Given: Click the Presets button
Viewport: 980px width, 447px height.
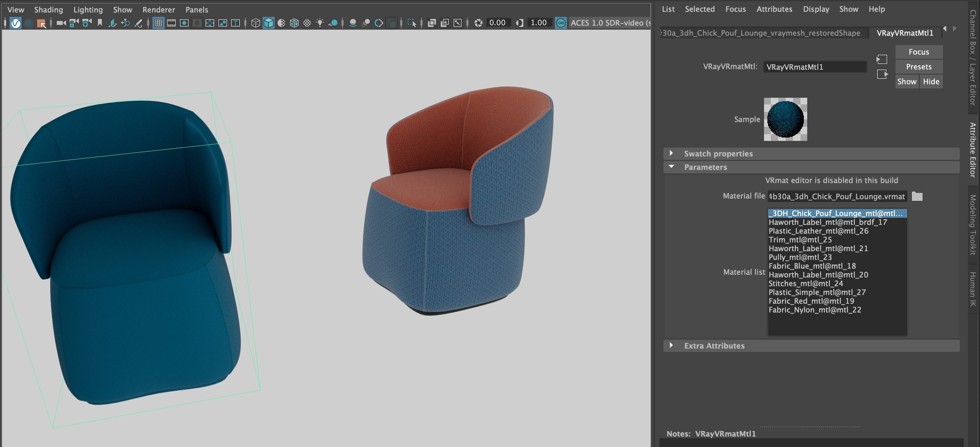Looking at the screenshot, I should [919, 67].
